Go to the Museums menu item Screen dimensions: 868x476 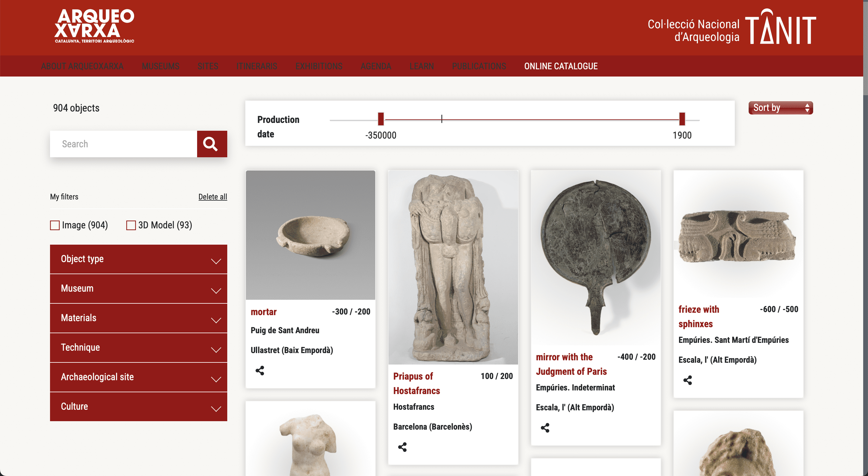click(160, 66)
